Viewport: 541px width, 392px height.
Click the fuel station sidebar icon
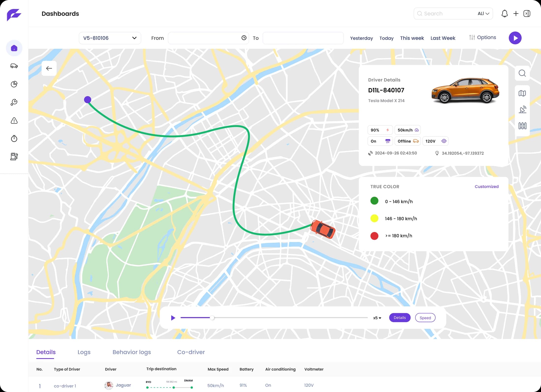[x=14, y=156]
